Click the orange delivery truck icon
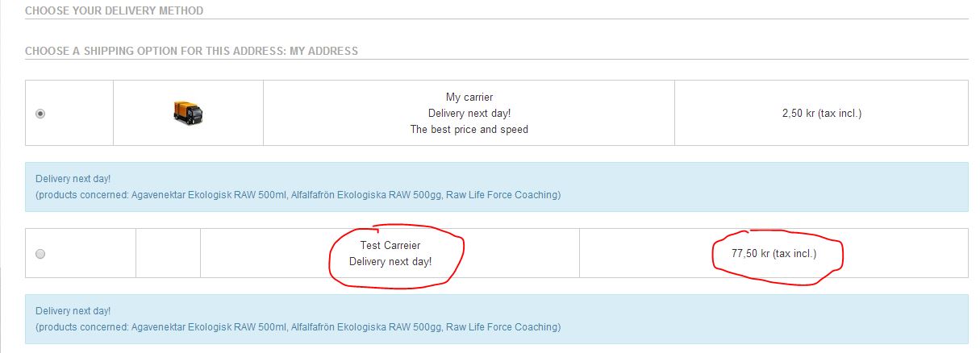 tap(188, 112)
